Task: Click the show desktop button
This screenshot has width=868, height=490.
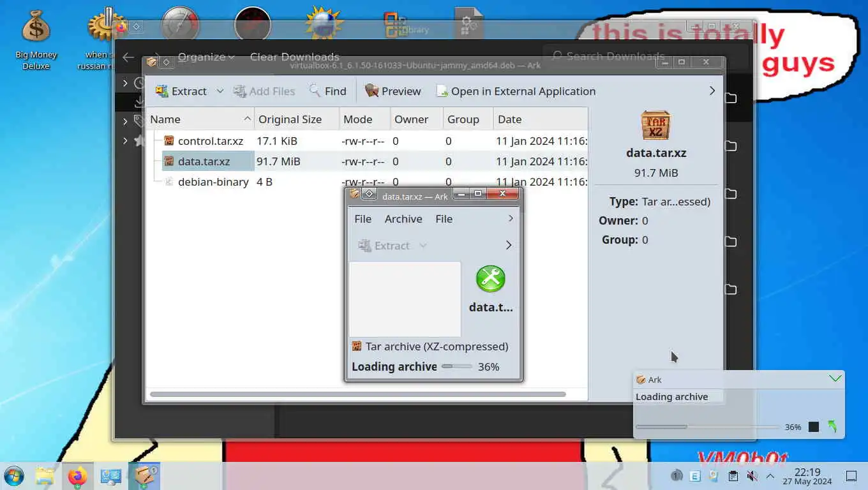Action: [851, 476]
